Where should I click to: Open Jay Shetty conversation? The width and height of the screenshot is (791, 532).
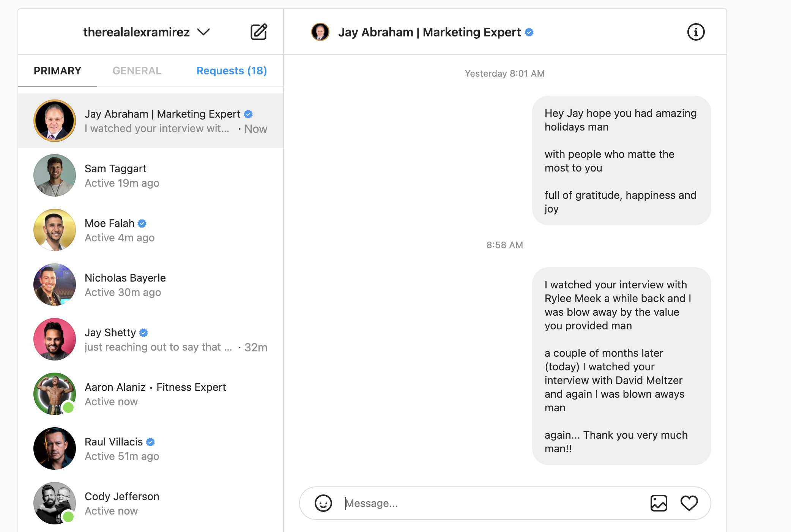(x=151, y=339)
